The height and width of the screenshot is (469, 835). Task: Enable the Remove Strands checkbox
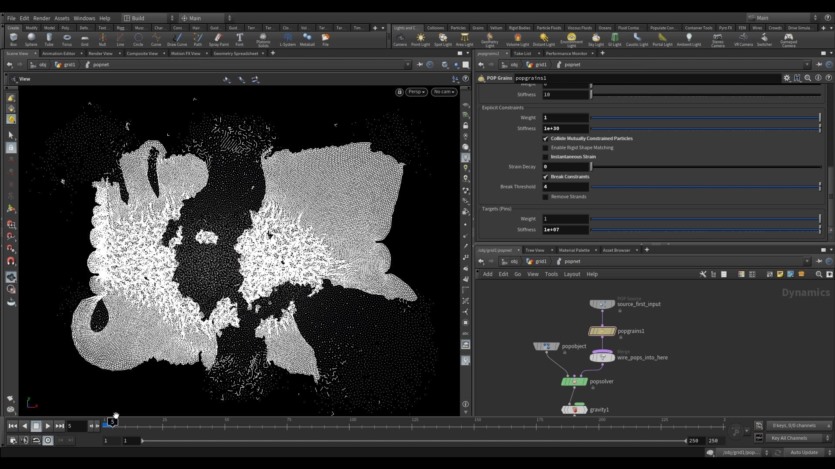545,196
